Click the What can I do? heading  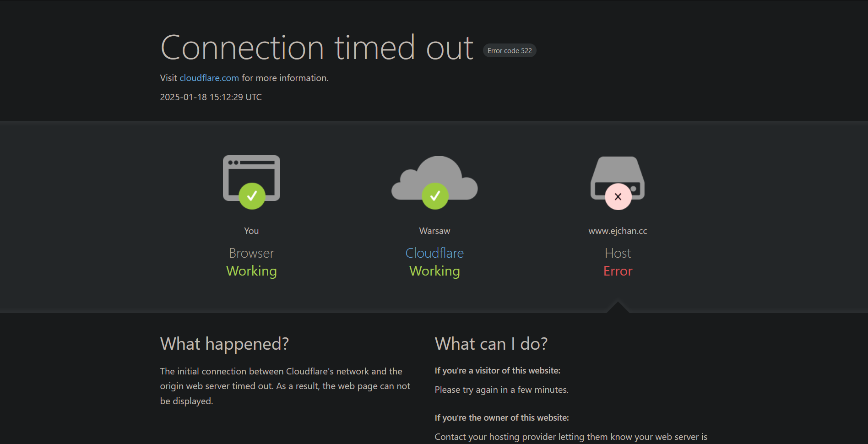[491, 344]
